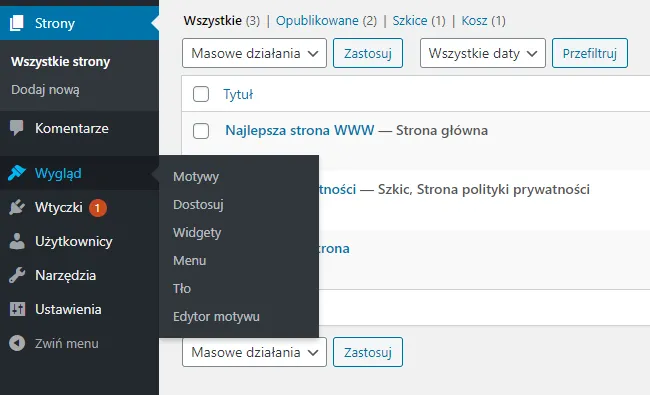Click the Wtyczki plug icon
The width and height of the screenshot is (650, 395).
17,207
